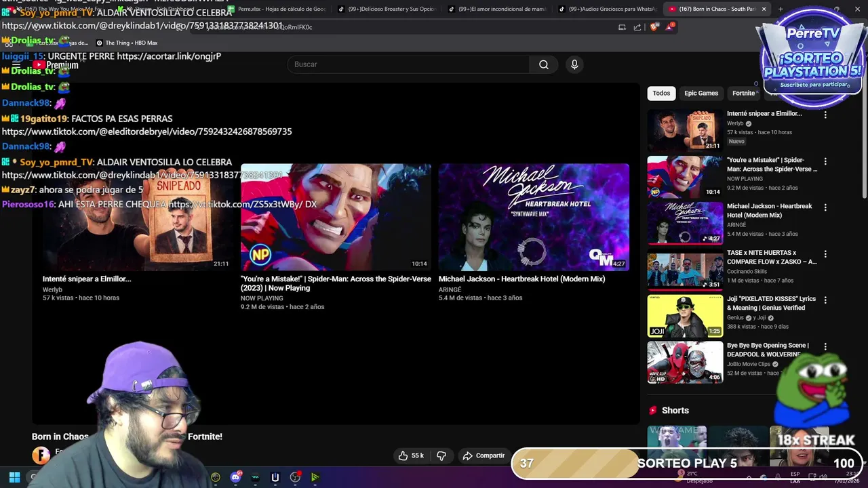Click the share page icon in address bar
868x488 pixels.
tap(637, 27)
